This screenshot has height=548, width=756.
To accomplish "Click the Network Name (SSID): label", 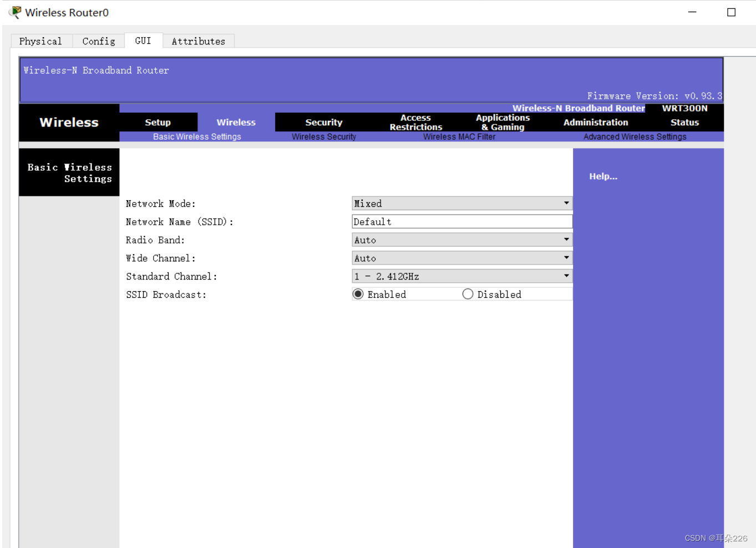I will tap(180, 222).
